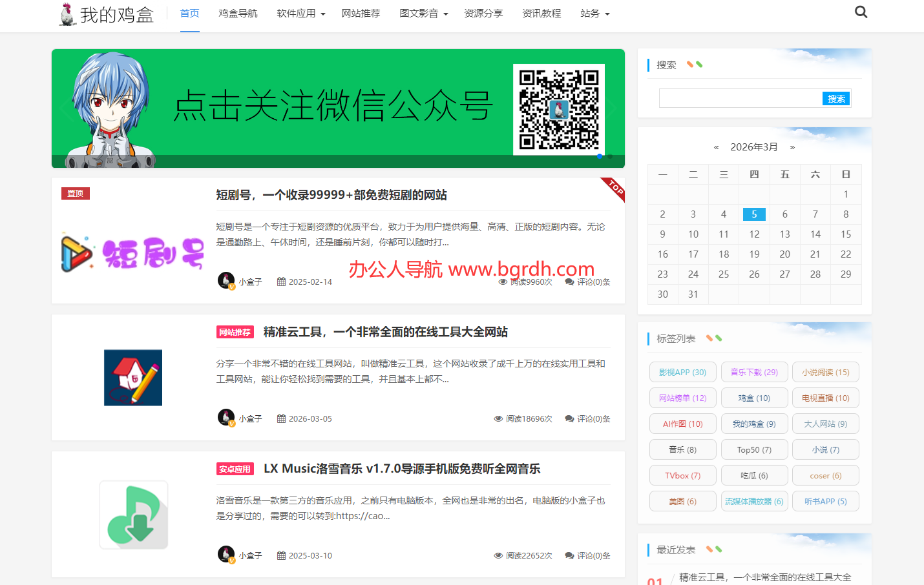
Task: Click the 安卓应用 red category tag
Action: 235,469
